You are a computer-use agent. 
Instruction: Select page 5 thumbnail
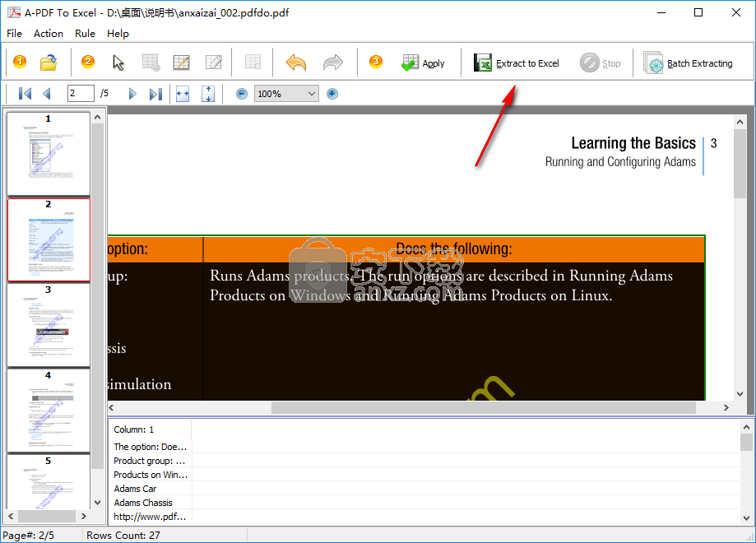click(49, 482)
